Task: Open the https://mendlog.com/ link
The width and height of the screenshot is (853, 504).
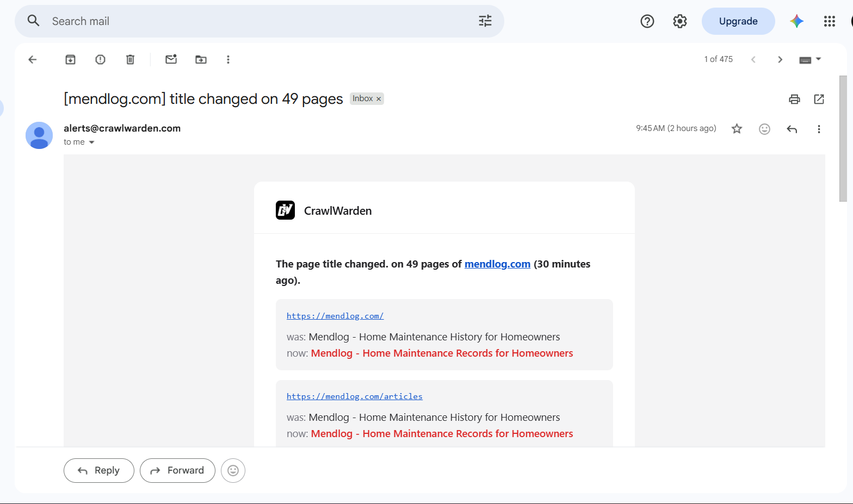Action: tap(335, 316)
